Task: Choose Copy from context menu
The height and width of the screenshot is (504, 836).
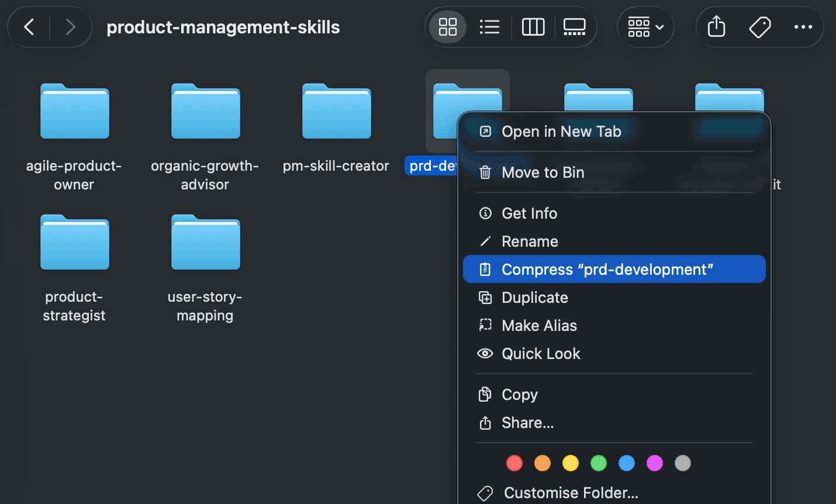Action: [614, 395]
